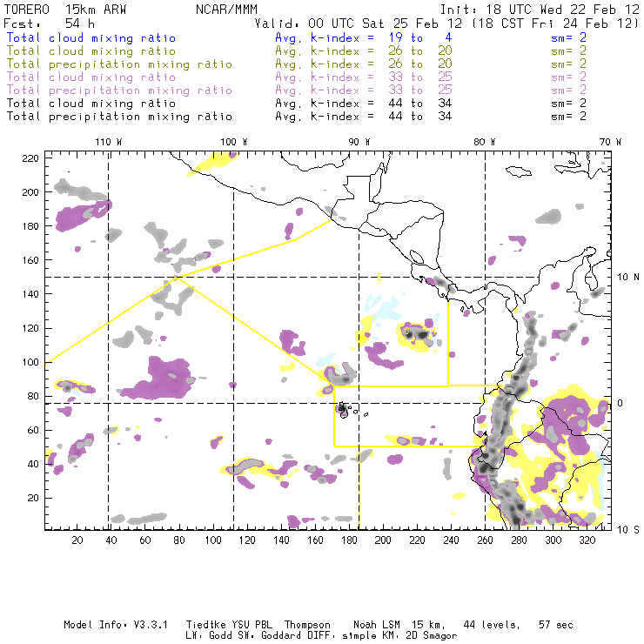The width and height of the screenshot is (644, 644).
Task: Click the "90 W" longitude label
Action: (359, 142)
